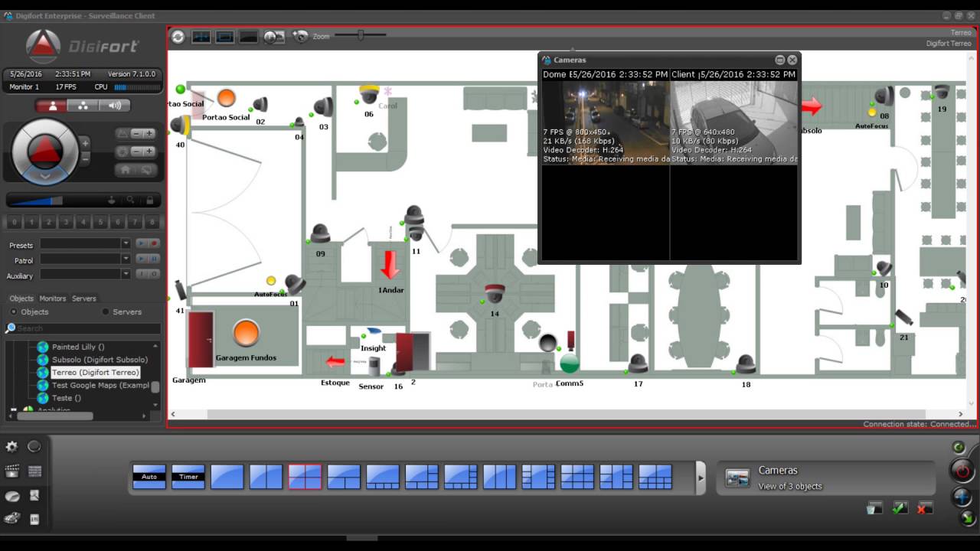This screenshot has height=551, width=980.
Task: Collapse the Cameras popup window
Action: (779, 60)
